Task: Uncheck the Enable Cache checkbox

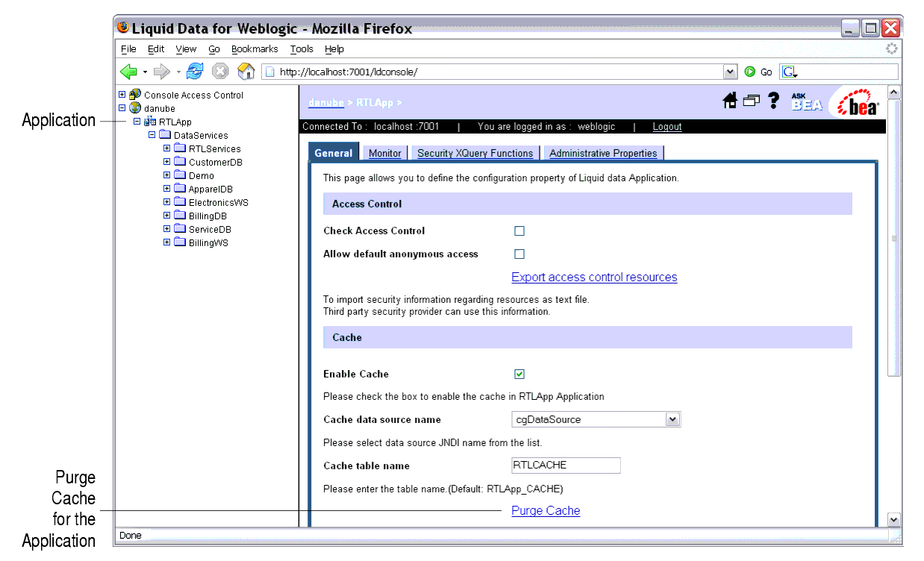Action: [519, 374]
